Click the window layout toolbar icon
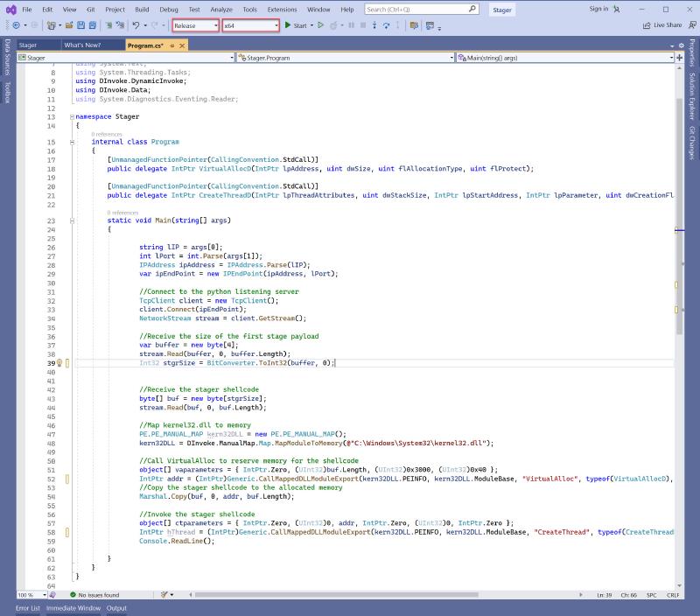This screenshot has height=616, width=700. coord(430,25)
